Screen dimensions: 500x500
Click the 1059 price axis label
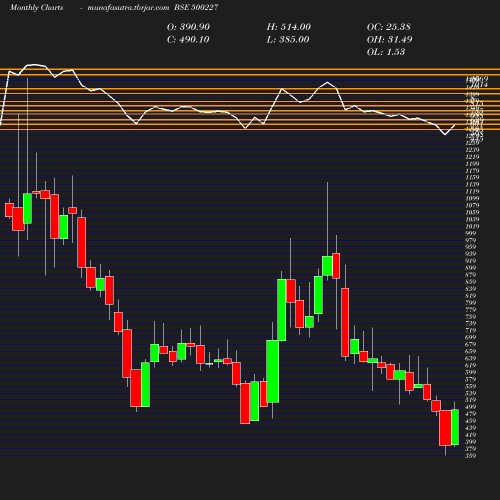pos(472,212)
